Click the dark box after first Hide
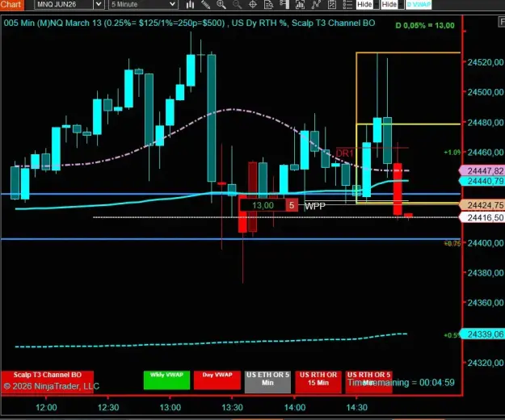 pos(377,5)
